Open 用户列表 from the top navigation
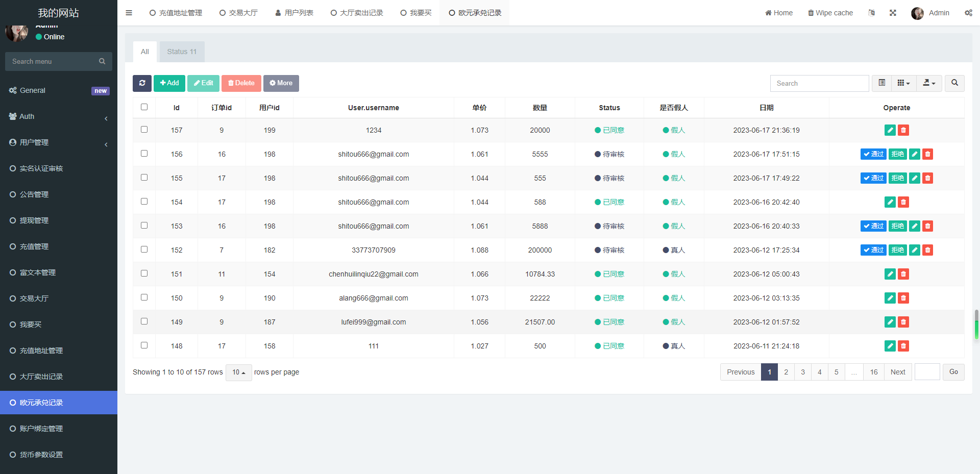 tap(294, 13)
